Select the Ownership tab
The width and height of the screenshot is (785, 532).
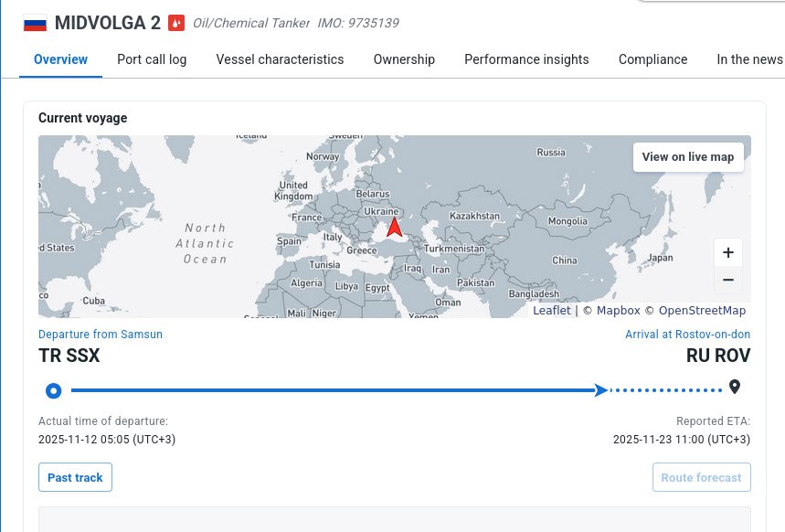point(404,59)
